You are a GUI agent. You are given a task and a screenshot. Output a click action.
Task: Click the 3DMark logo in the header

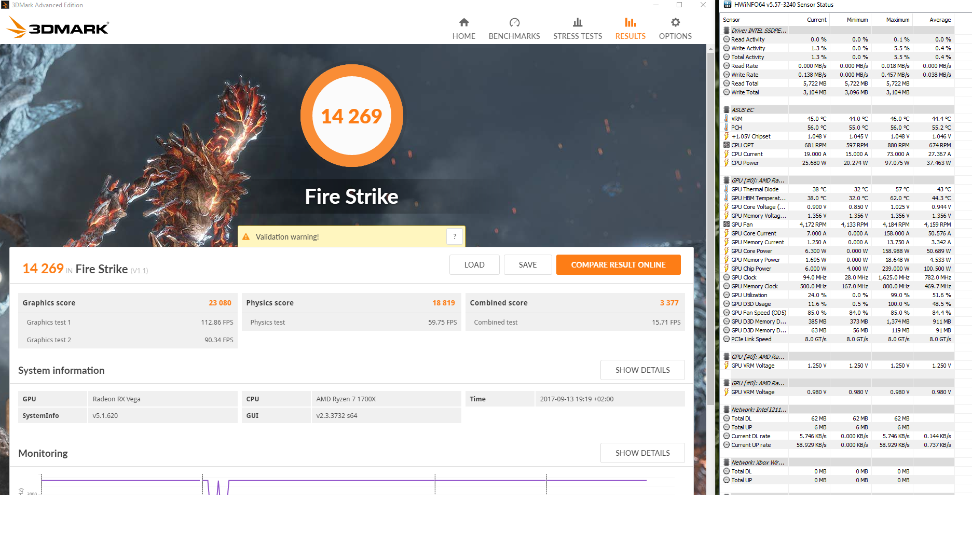(x=58, y=27)
